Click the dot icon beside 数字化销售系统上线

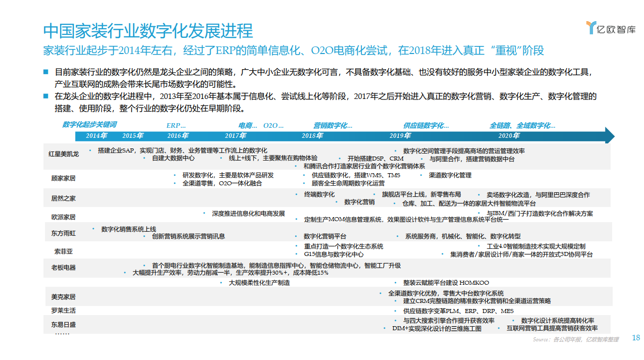pyautogui.click(x=92, y=230)
